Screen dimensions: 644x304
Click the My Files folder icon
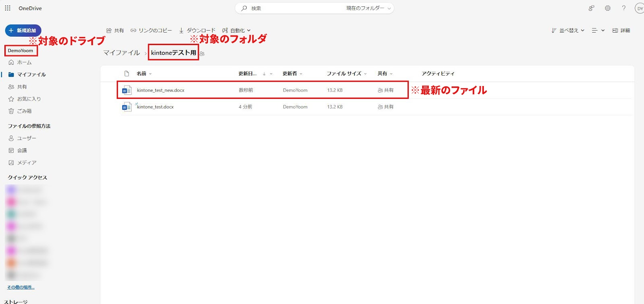pyautogui.click(x=11, y=74)
